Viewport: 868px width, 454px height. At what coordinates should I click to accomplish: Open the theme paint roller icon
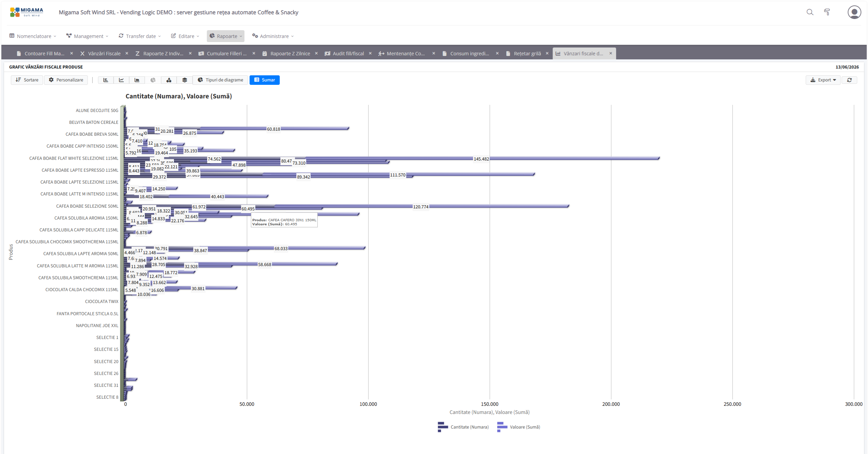[x=827, y=12]
